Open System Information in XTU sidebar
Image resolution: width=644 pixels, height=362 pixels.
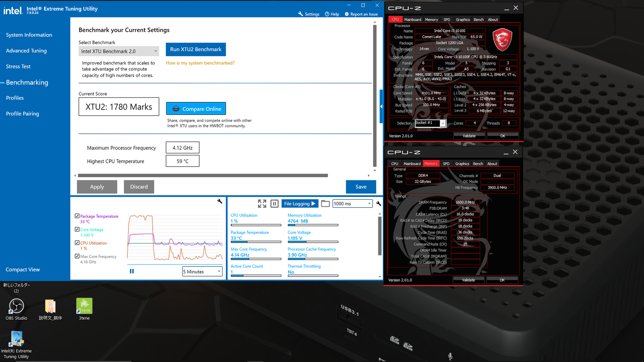[x=29, y=35]
